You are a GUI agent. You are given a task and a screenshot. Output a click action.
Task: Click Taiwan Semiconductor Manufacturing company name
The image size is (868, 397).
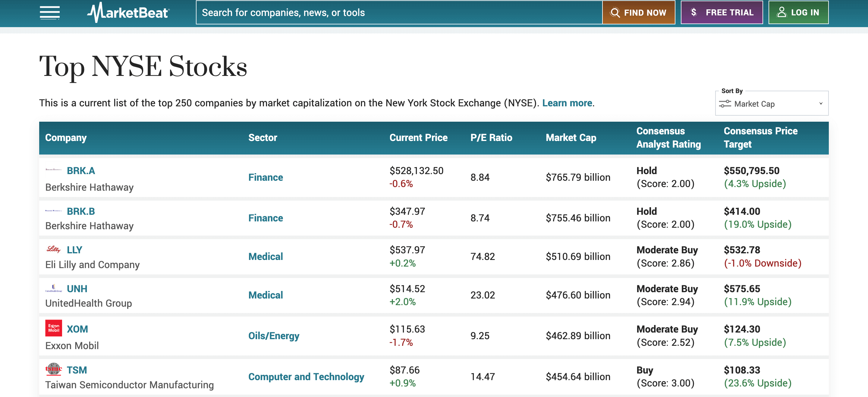tap(130, 385)
